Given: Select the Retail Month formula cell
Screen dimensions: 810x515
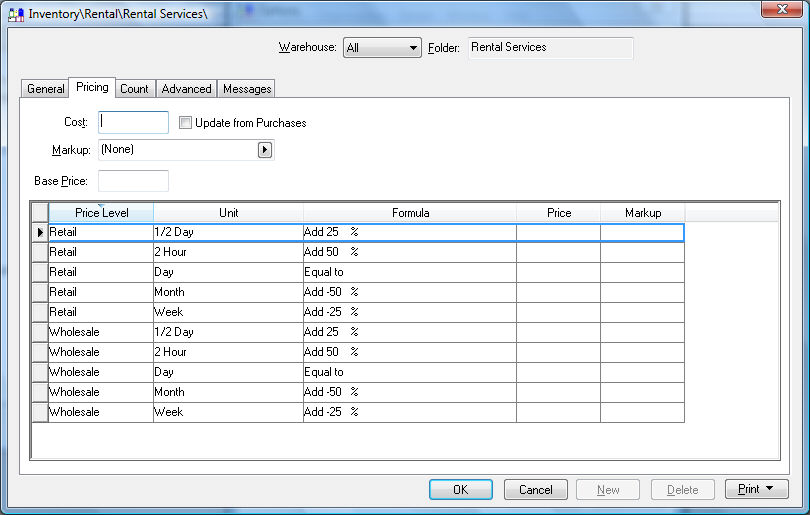Looking at the screenshot, I should coord(410,292).
